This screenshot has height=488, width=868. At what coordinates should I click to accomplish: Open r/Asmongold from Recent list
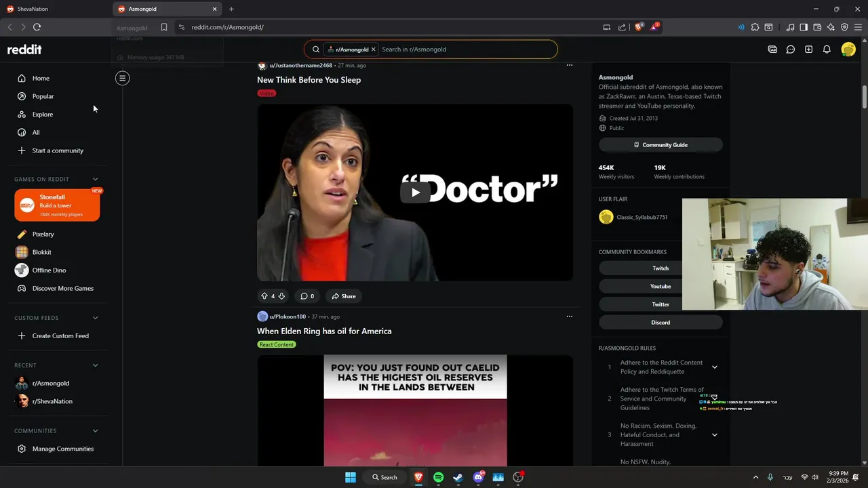click(x=50, y=383)
